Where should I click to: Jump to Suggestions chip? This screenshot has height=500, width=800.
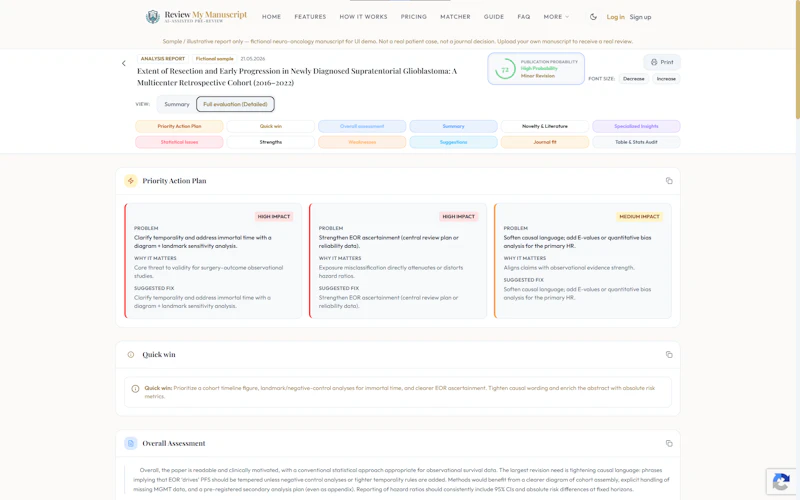click(453, 142)
